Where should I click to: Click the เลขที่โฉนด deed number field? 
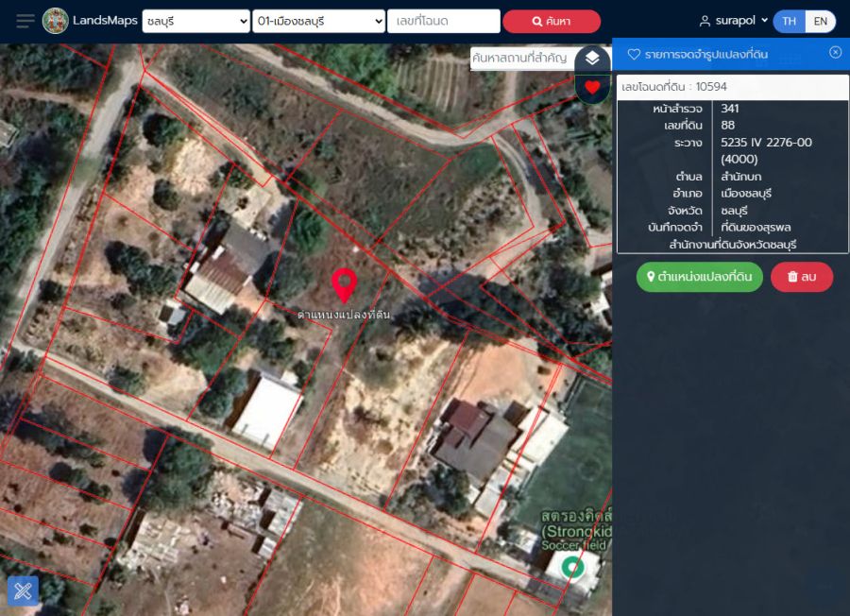click(x=443, y=21)
